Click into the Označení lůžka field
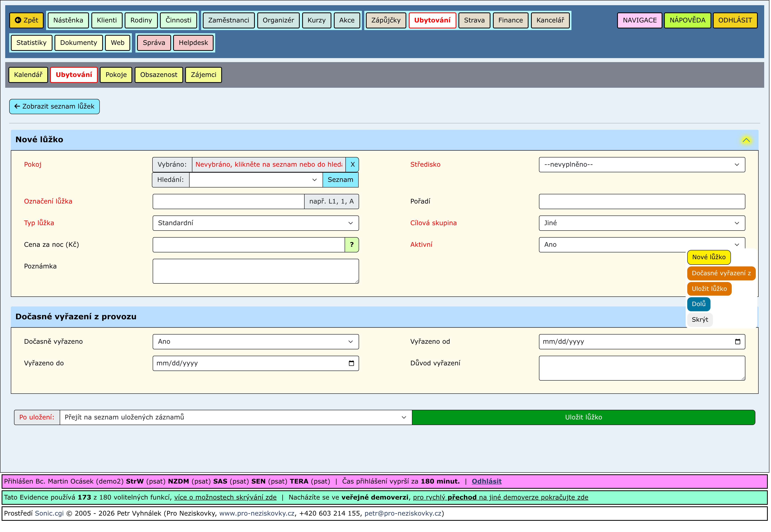Viewport: 771px width, 532px height. click(x=228, y=201)
